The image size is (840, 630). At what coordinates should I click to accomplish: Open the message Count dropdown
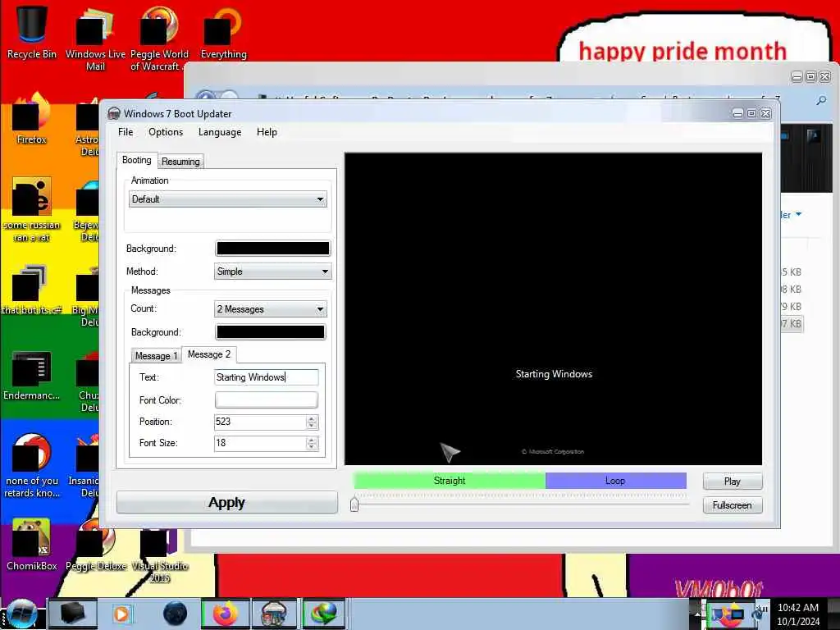(270, 309)
